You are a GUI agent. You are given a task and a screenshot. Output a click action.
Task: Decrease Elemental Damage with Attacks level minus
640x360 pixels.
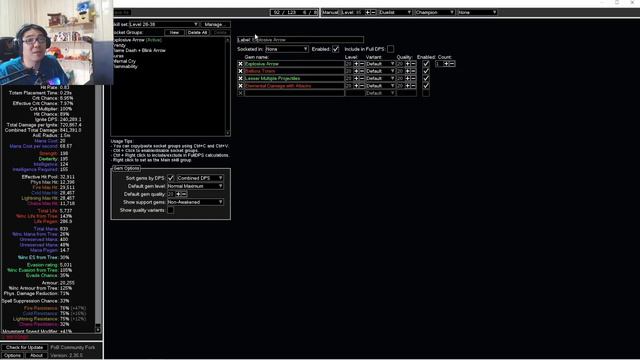(x=362, y=86)
